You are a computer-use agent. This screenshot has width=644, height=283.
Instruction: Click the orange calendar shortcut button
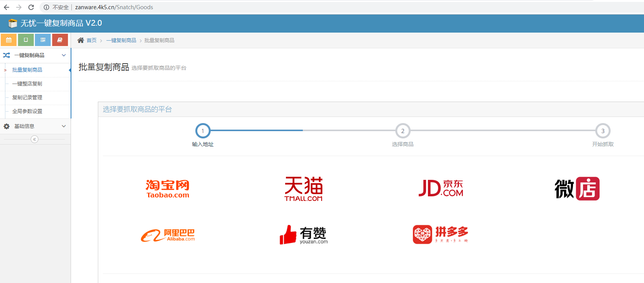tap(8, 40)
